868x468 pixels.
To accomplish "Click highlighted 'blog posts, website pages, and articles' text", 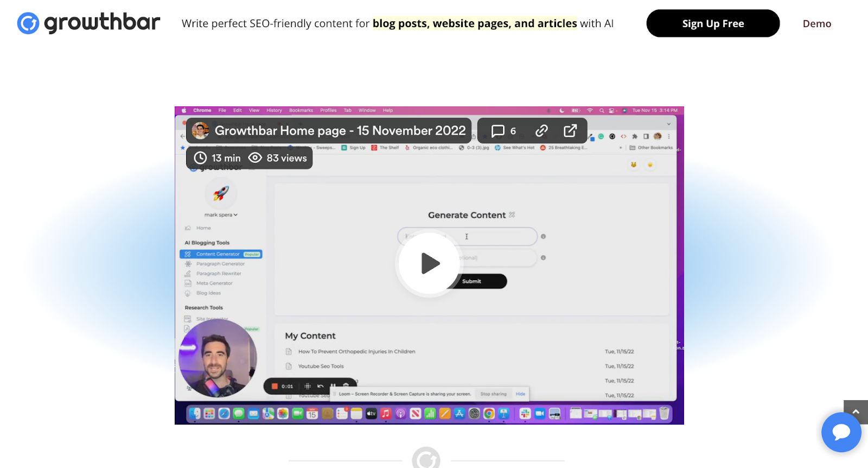I will tap(475, 23).
